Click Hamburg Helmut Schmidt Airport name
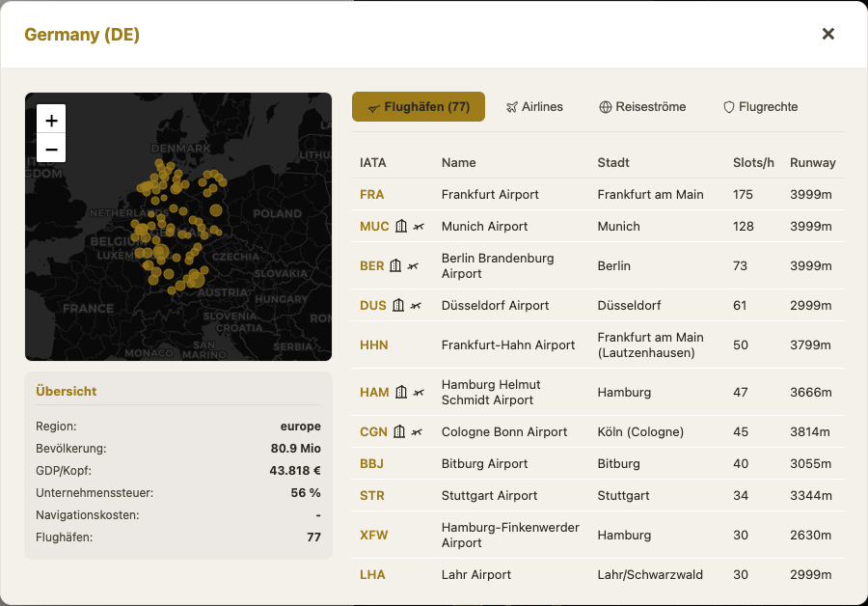Image resolution: width=868 pixels, height=606 pixels. [491, 392]
